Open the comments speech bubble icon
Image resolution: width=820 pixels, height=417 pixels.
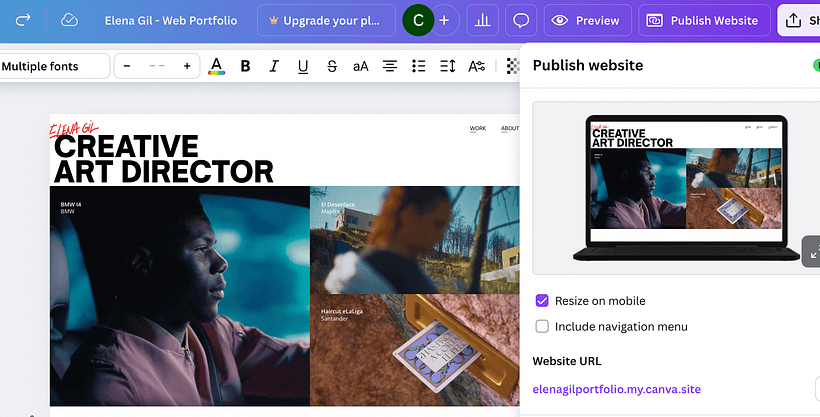coord(521,20)
